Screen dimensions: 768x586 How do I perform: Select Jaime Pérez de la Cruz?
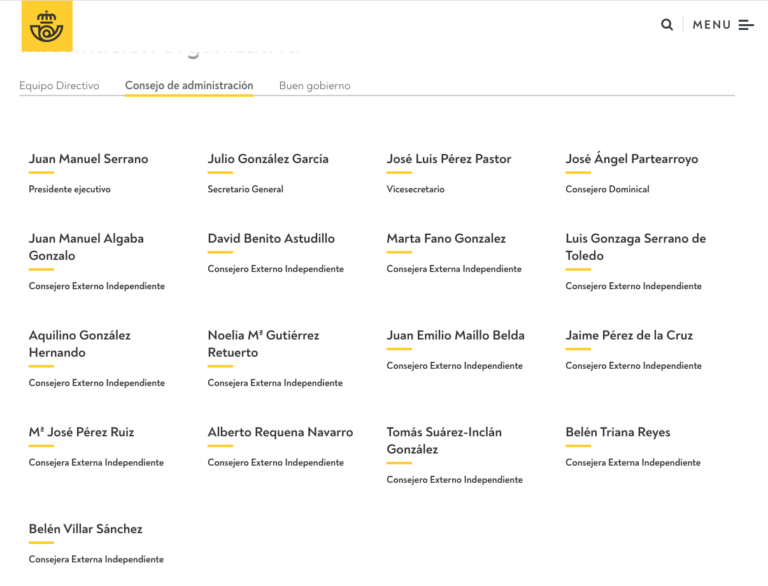click(x=629, y=335)
